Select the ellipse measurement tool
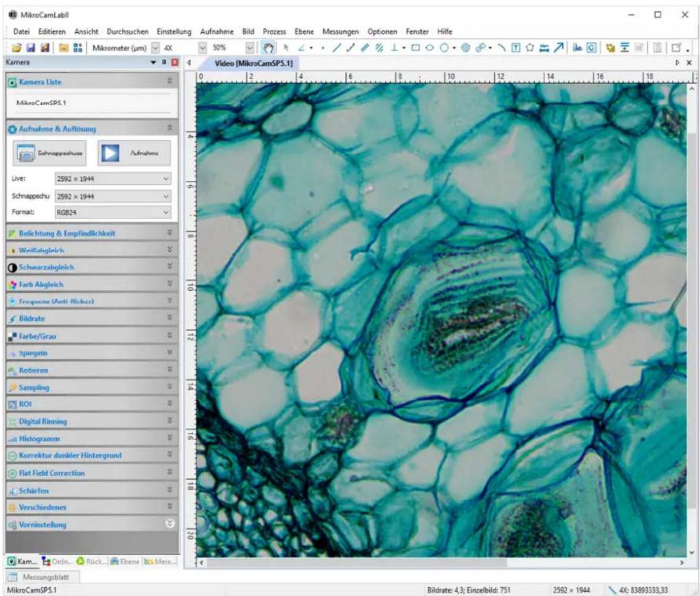The image size is (700, 596). click(430, 48)
